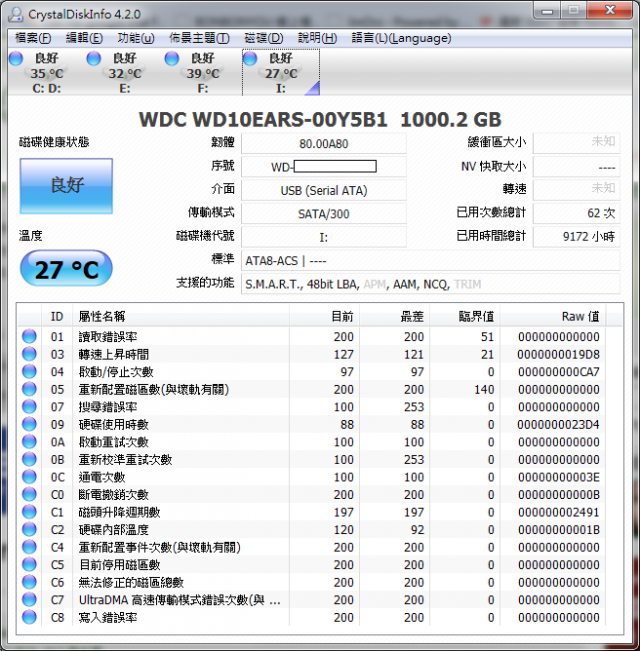Click status orb for row C7 UltraDMA
The height and width of the screenshot is (652, 640).
[29, 599]
